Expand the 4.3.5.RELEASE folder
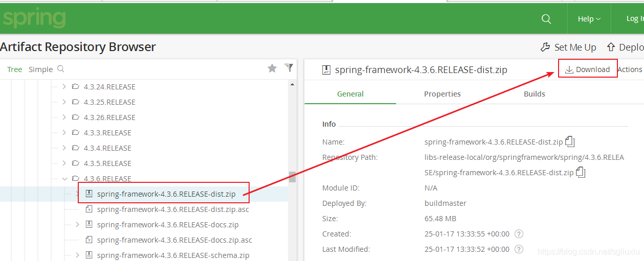The height and width of the screenshot is (261, 644). tap(64, 163)
